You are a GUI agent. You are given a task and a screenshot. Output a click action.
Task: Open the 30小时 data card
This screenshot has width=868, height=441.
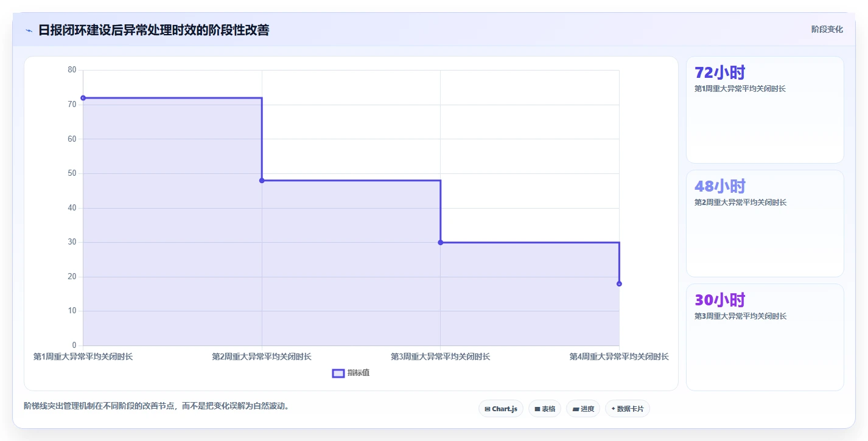click(x=765, y=338)
